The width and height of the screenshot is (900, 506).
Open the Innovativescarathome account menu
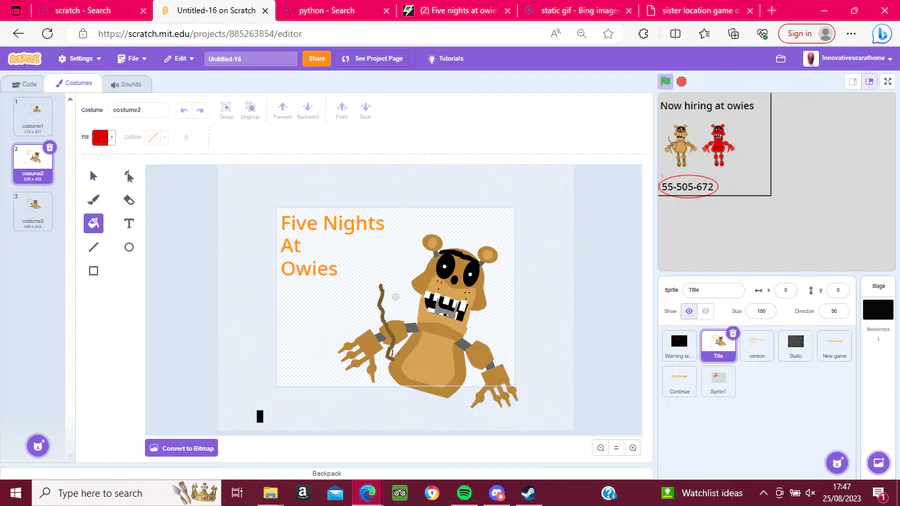[848, 59]
